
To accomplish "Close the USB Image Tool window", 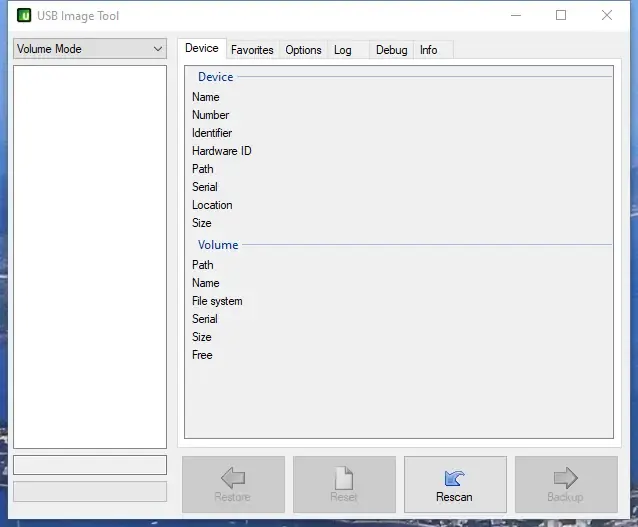I will (x=607, y=15).
